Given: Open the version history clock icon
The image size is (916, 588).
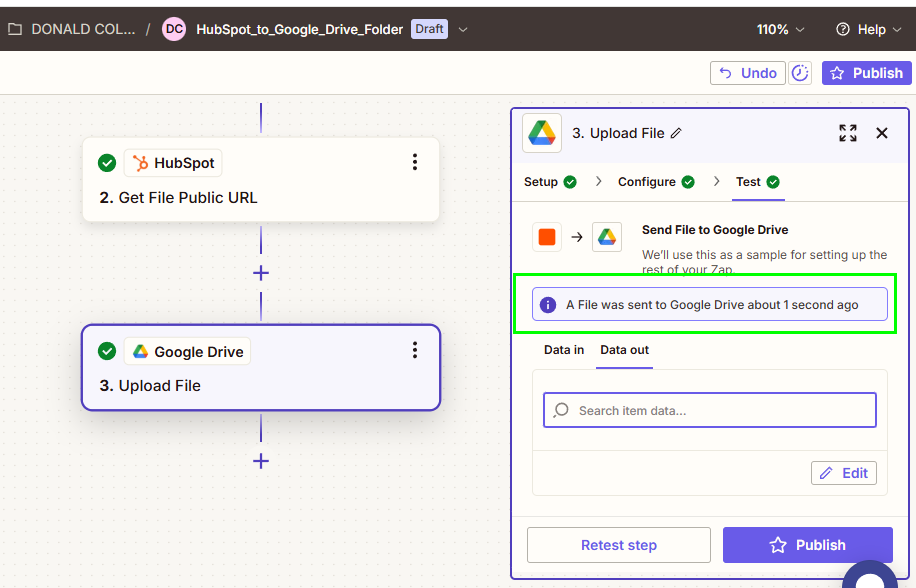Looking at the screenshot, I should click(800, 73).
